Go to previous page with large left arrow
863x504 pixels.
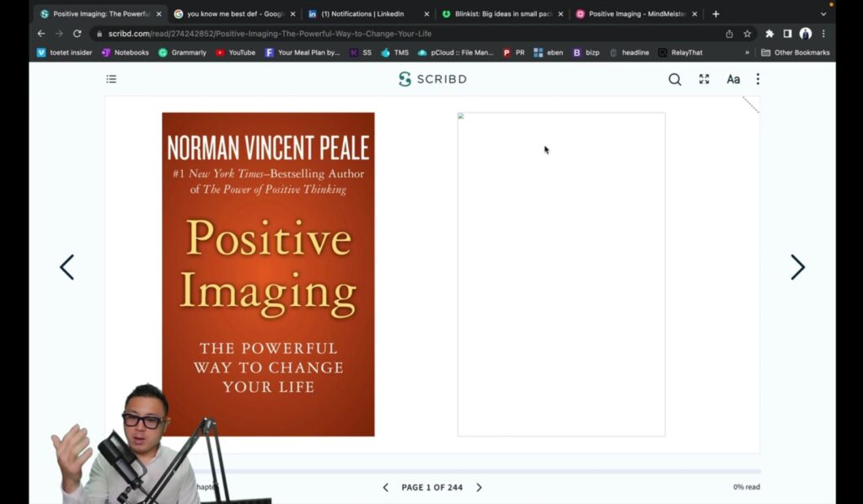67,267
